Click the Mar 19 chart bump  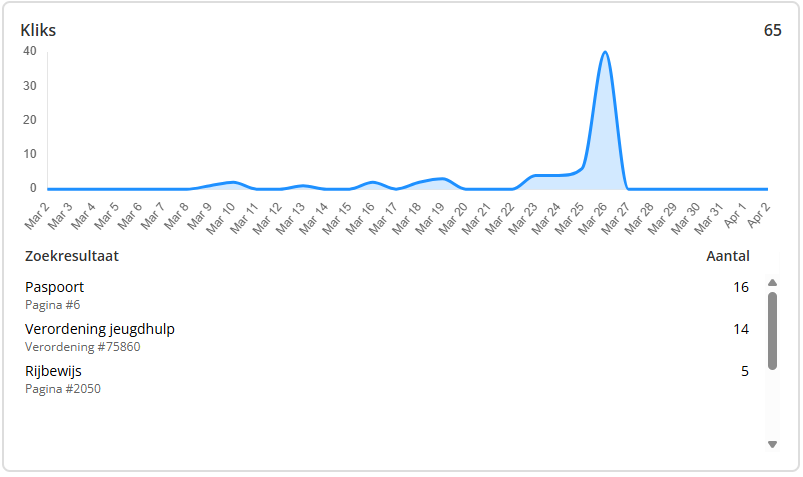click(x=441, y=179)
